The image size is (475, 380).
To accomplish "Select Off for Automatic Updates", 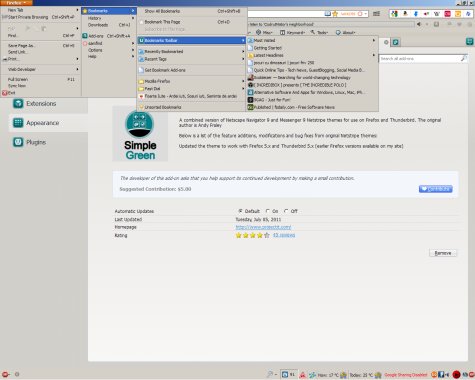I will click(286, 211).
